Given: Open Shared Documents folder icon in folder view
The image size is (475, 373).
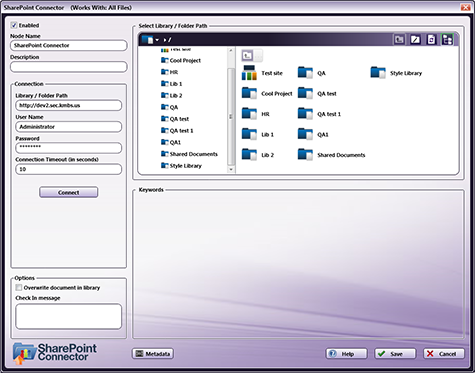Looking at the screenshot, I should point(305,155).
